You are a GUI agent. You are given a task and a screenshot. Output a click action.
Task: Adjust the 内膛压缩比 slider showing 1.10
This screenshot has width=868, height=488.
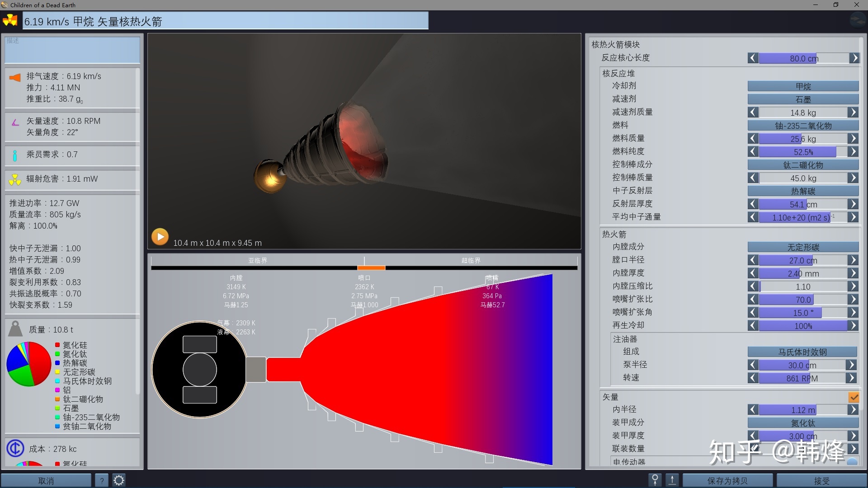(x=803, y=286)
